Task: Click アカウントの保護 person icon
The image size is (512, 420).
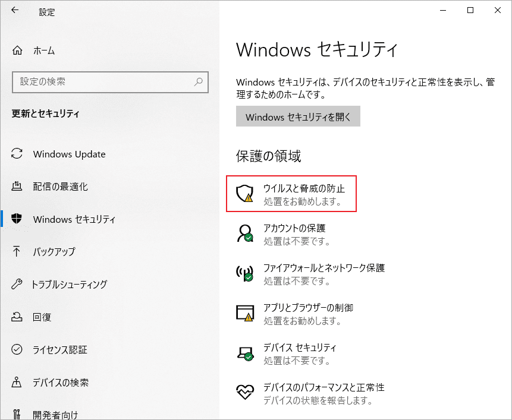Action: pyautogui.click(x=245, y=233)
